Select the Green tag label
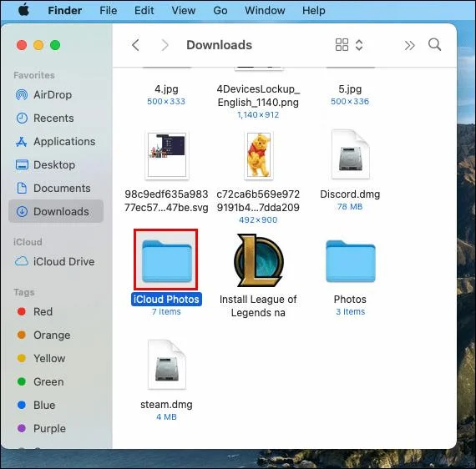Image resolution: width=476 pixels, height=469 pixels. point(48,381)
